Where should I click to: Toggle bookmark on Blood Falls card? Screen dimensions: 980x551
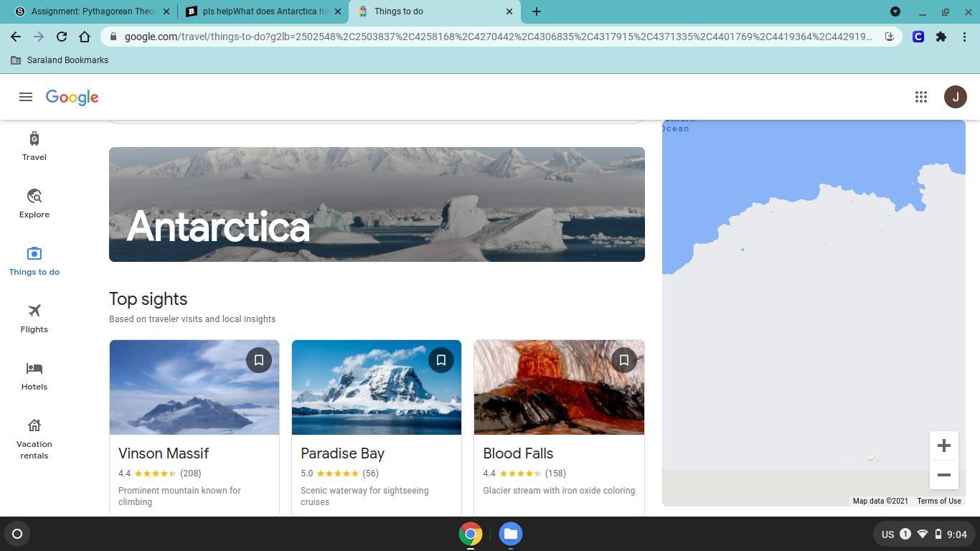pos(624,360)
